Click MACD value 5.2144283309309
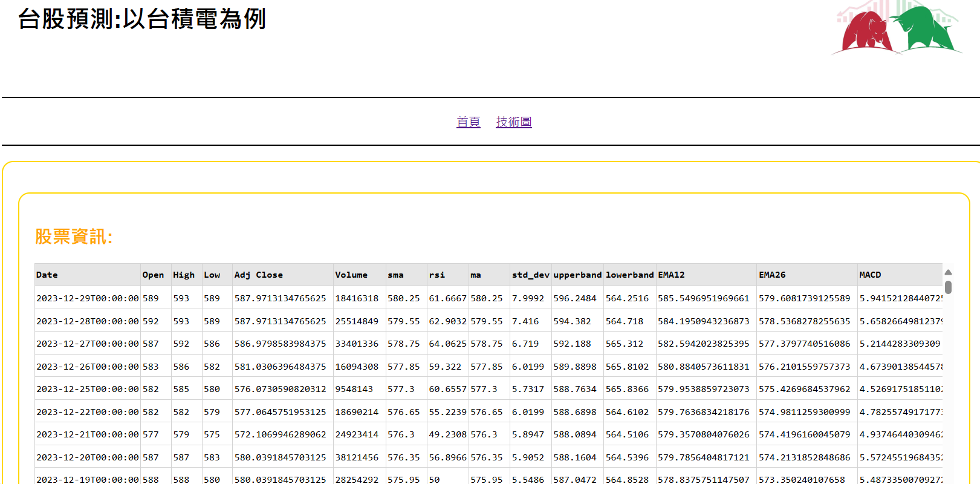The width and height of the screenshot is (980, 484). tap(900, 344)
